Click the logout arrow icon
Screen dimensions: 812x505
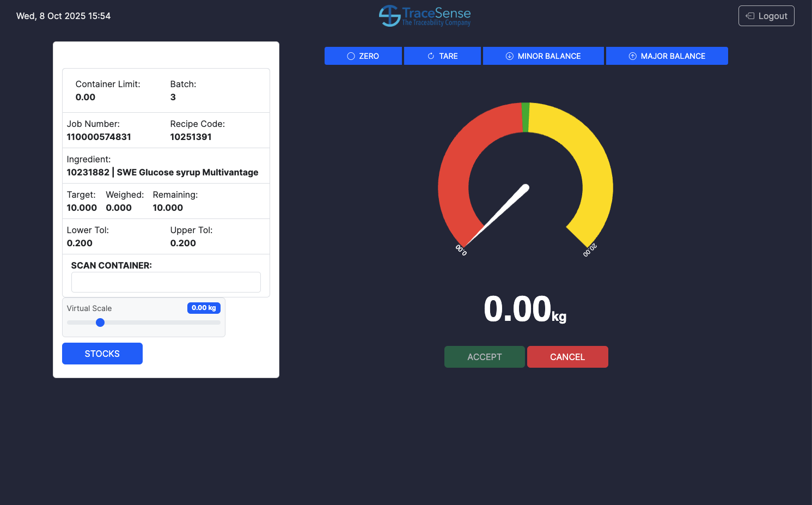tap(750, 16)
